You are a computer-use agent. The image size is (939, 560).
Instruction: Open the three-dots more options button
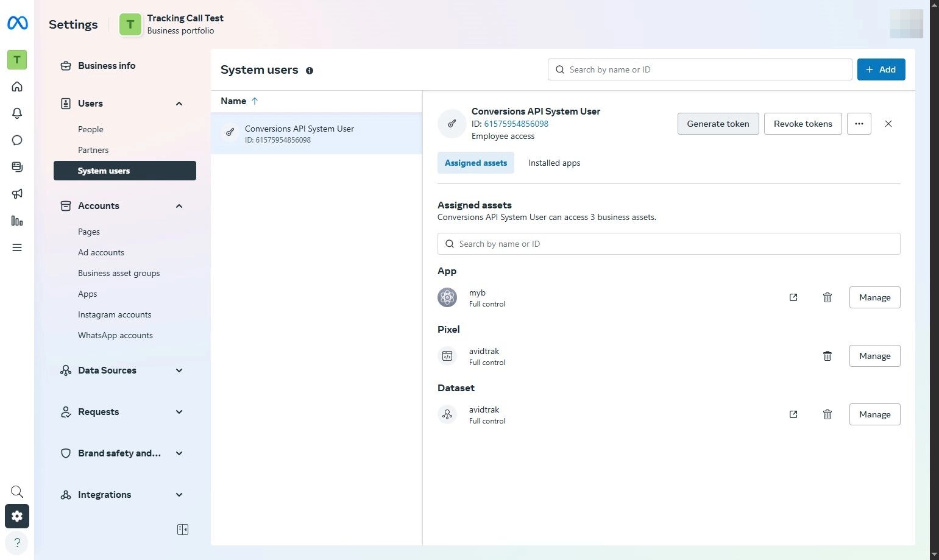tap(859, 124)
